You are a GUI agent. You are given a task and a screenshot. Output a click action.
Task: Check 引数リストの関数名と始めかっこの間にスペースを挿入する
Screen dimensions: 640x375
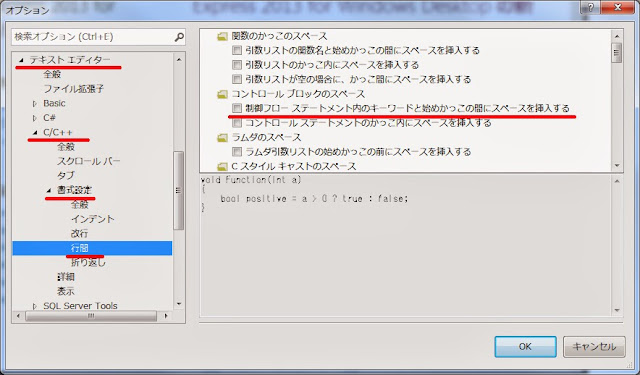(x=237, y=51)
